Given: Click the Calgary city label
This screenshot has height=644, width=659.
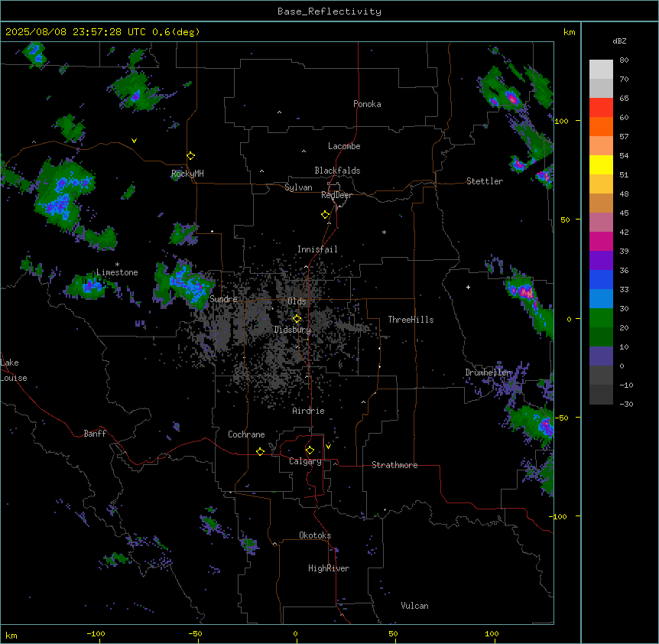Looking at the screenshot, I should [x=305, y=461].
